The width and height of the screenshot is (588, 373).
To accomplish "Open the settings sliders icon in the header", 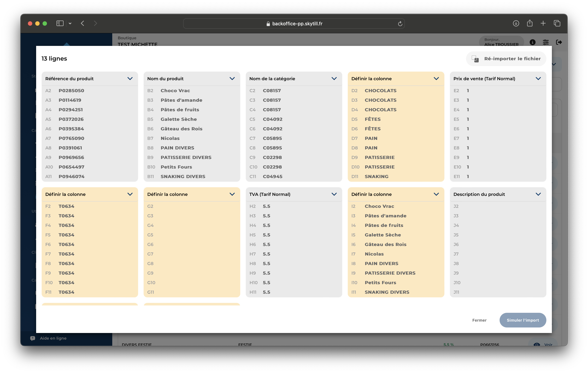I will point(545,42).
